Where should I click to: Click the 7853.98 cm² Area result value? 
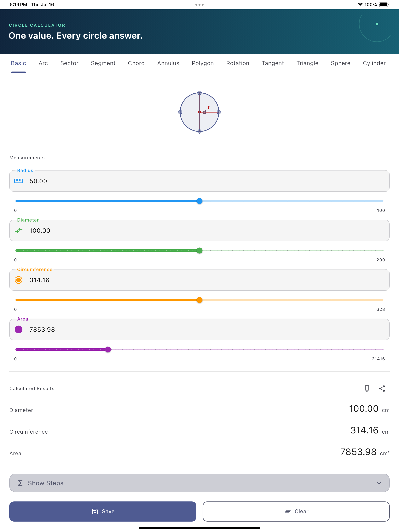click(365, 452)
